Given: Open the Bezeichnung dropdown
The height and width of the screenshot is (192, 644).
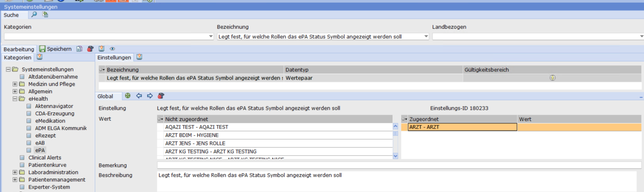Looking at the screenshot, I should [x=426, y=37].
